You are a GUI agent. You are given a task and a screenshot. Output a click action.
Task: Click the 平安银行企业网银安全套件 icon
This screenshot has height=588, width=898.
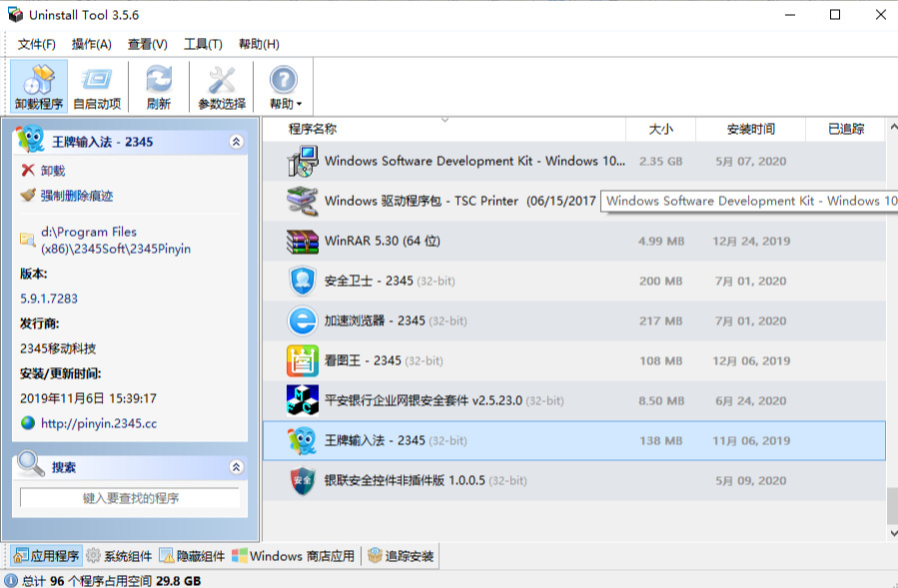303,400
